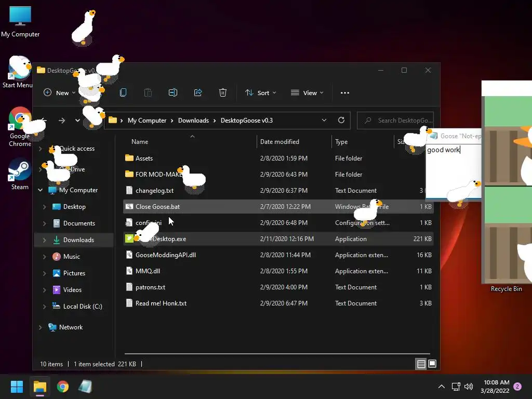Switch to Details view layout
This screenshot has width=532, height=399.
coord(421,364)
